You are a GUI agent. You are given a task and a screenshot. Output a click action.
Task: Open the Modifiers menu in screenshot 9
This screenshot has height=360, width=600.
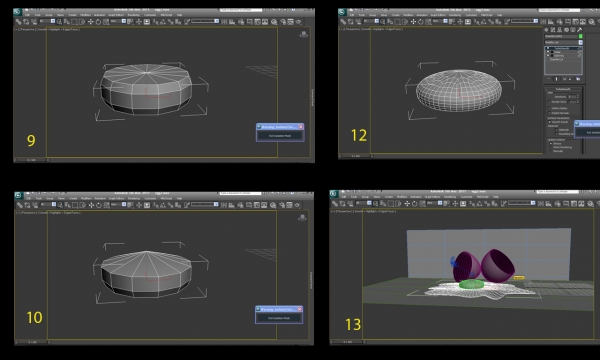point(85,15)
